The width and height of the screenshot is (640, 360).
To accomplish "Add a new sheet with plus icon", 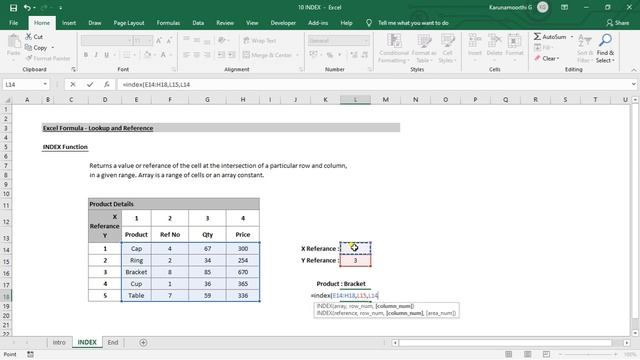I will click(143, 342).
